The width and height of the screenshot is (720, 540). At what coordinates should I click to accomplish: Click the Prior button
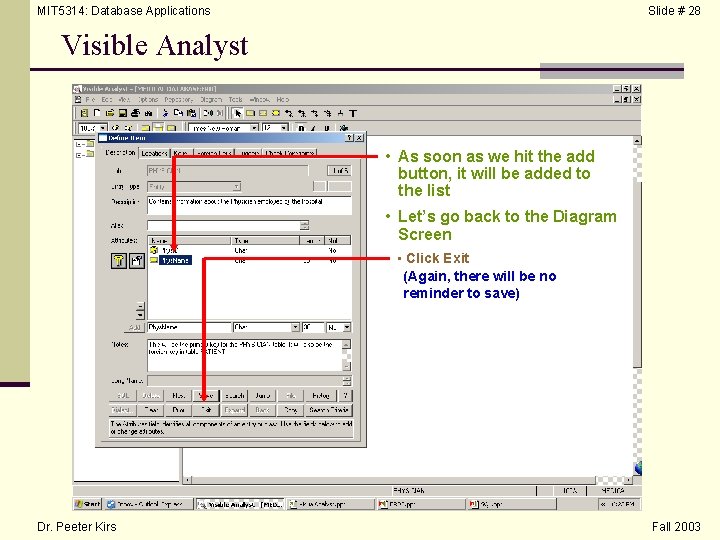[x=179, y=410]
